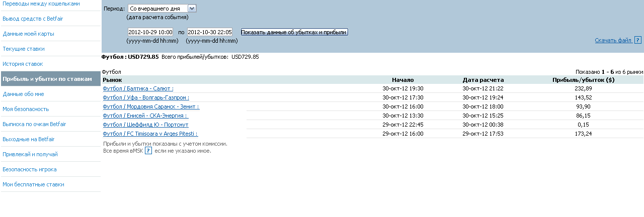
Task: Open Выходные на Betfair
Action: 28,139
